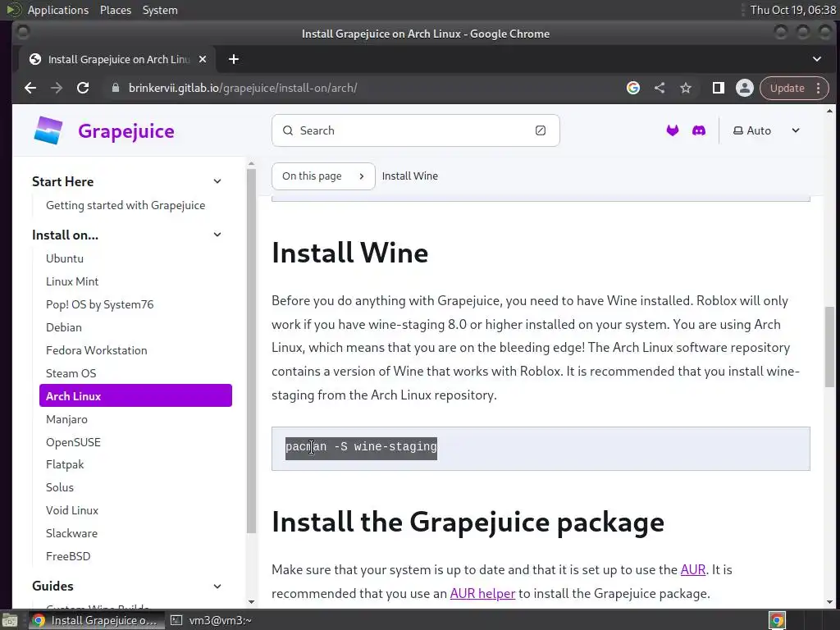Image resolution: width=840 pixels, height=630 pixels.
Task: Collapse the Start Here section
Action: point(217,181)
